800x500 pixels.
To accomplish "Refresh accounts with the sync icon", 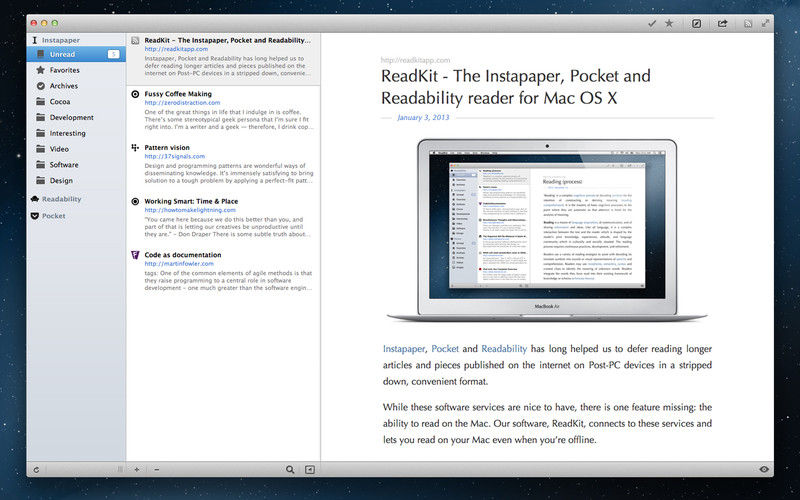I will [36, 470].
